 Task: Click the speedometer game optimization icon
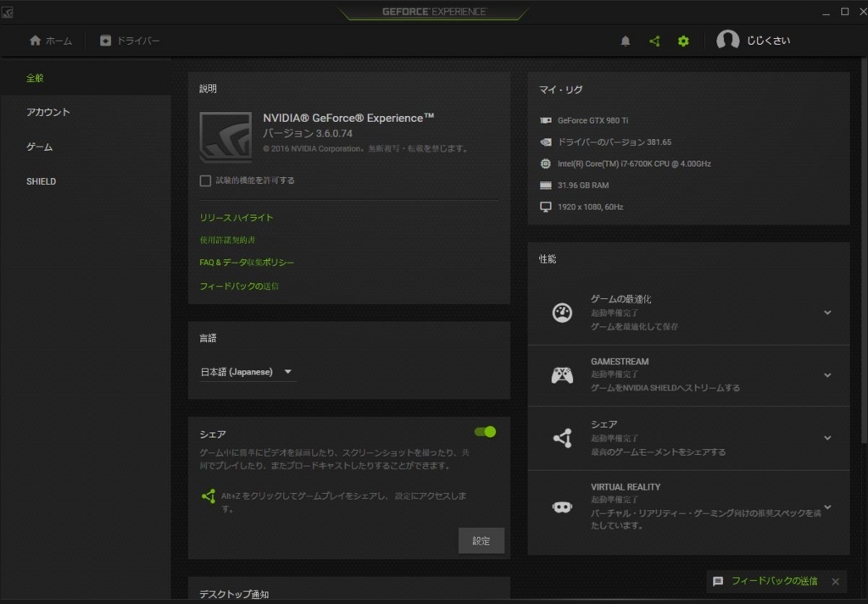[562, 313]
